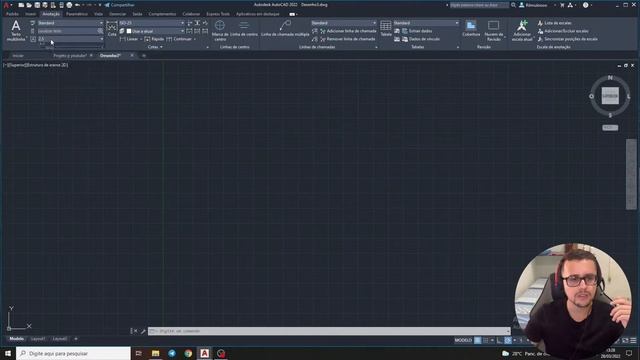Open the Padrão ribbon tab
Screen dimensions: 640x360
coord(12,14)
